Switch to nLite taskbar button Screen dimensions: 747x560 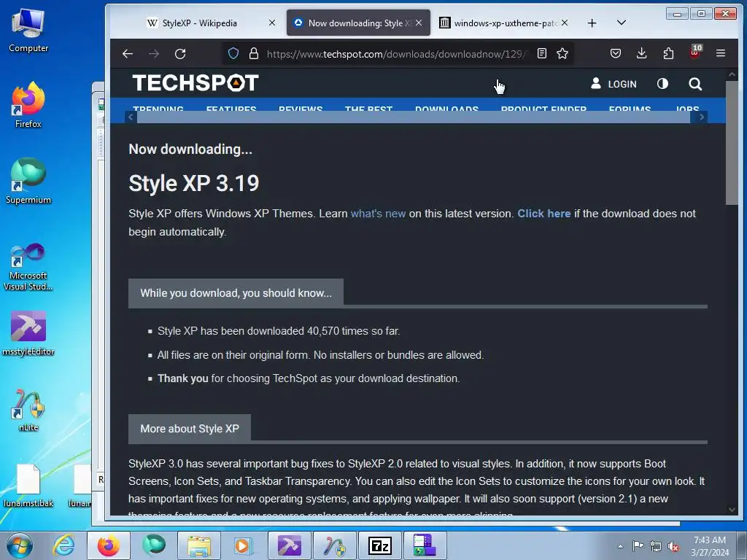point(334,545)
